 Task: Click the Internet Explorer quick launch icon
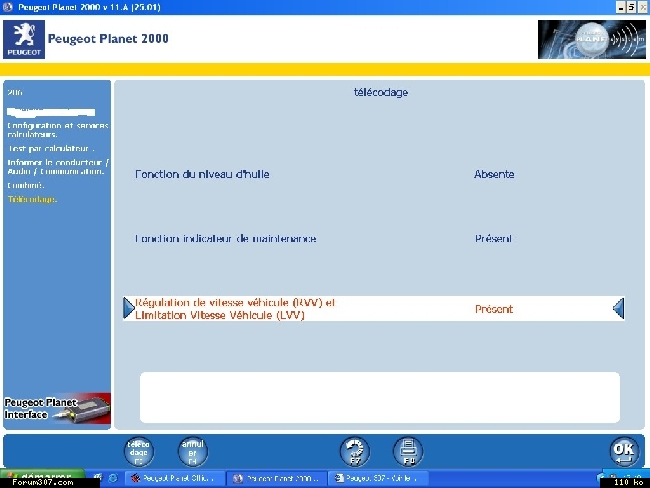coord(112,478)
